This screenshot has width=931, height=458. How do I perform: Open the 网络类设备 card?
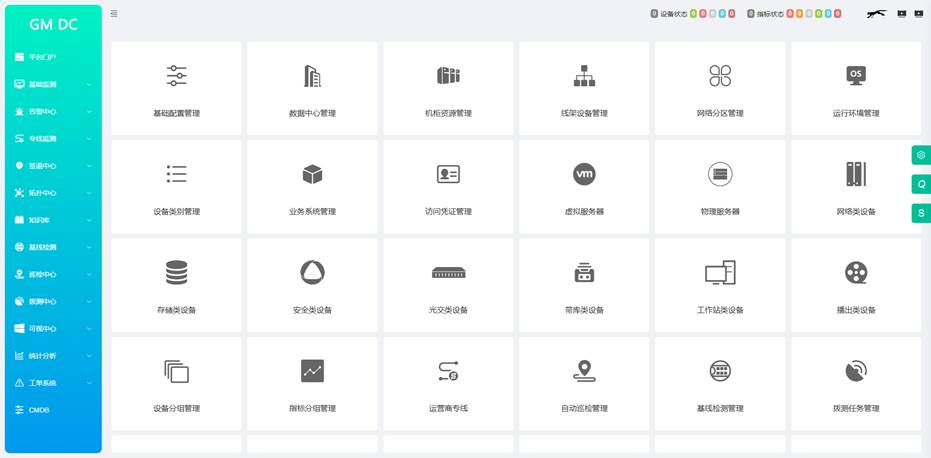[x=856, y=187]
